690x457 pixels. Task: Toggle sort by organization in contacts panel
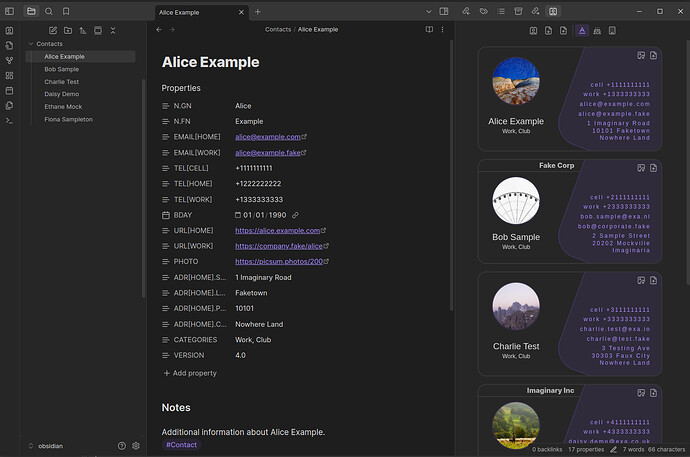[612, 31]
